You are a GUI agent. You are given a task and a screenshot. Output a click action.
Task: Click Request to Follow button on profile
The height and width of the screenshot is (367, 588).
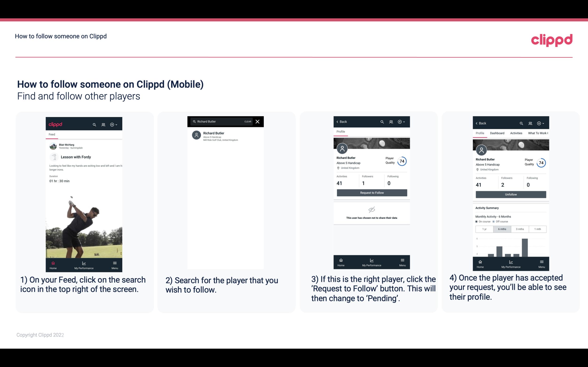tap(371, 192)
